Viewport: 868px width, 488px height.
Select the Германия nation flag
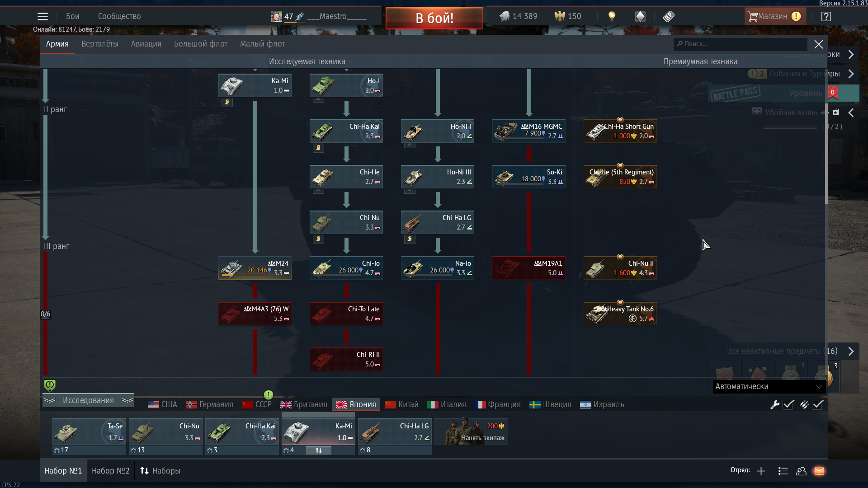[209, 404]
